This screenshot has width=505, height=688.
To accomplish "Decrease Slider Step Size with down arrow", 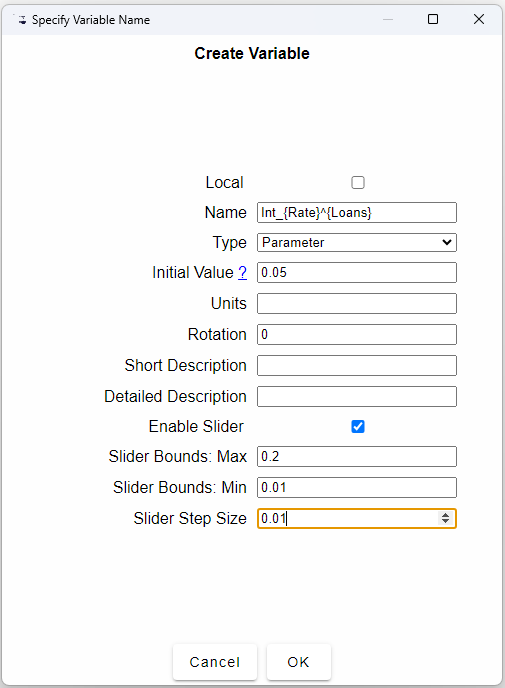I will pyautogui.click(x=445, y=521).
